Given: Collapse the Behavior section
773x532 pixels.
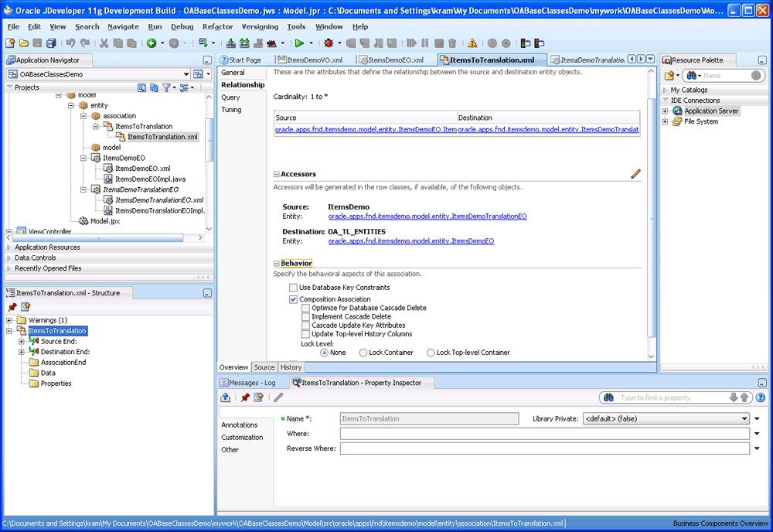Looking at the screenshot, I should pyautogui.click(x=277, y=263).
